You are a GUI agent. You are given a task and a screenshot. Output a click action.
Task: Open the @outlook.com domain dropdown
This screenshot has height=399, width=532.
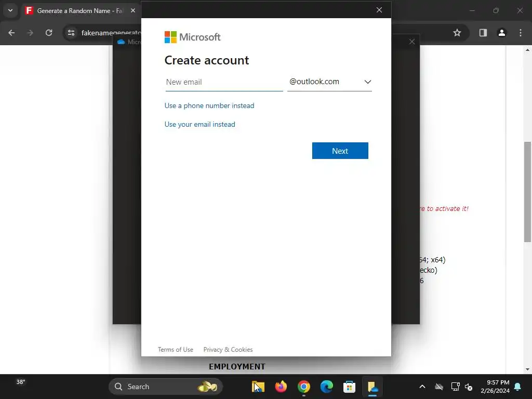329,82
